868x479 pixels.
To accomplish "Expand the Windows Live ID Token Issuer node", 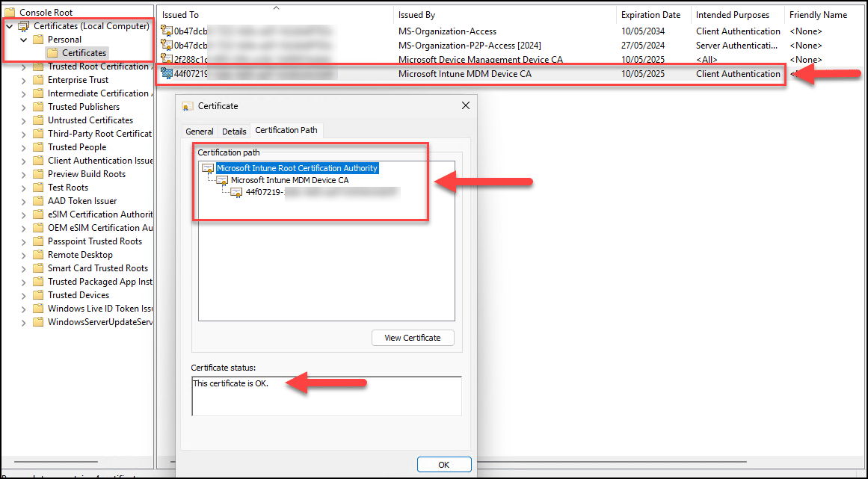I will tap(23, 309).
